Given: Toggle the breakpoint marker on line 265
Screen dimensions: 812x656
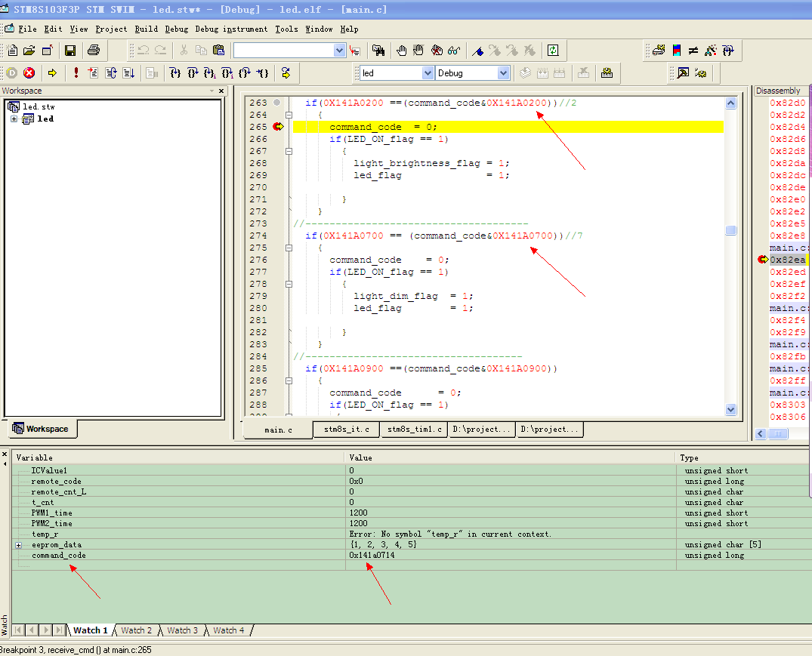Looking at the screenshot, I should (279, 127).
